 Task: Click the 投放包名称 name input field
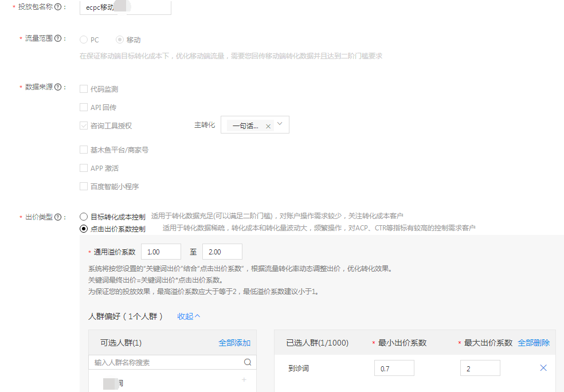pos(125,7)
